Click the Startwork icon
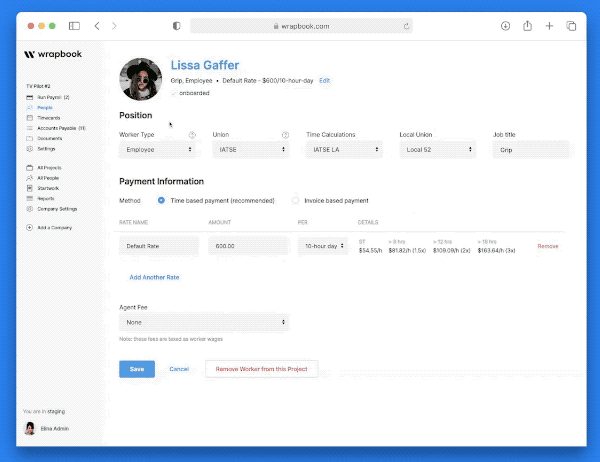 (x=29, y=188)
